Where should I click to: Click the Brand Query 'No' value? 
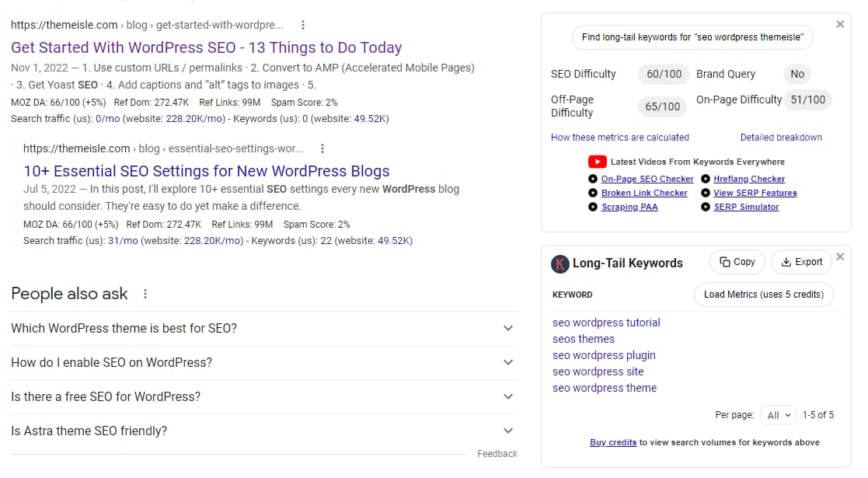tap(797, 74)
